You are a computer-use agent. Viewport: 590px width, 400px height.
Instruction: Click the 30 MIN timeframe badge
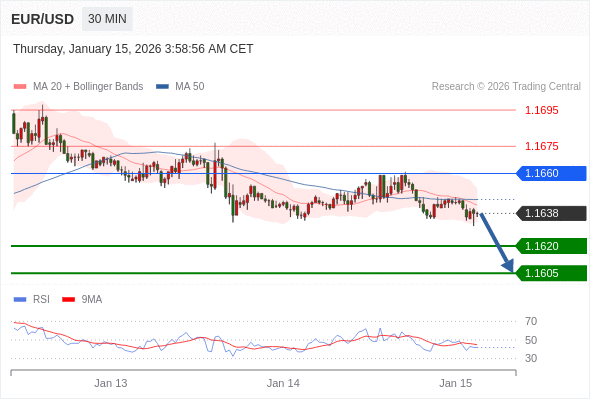point(107,19)
